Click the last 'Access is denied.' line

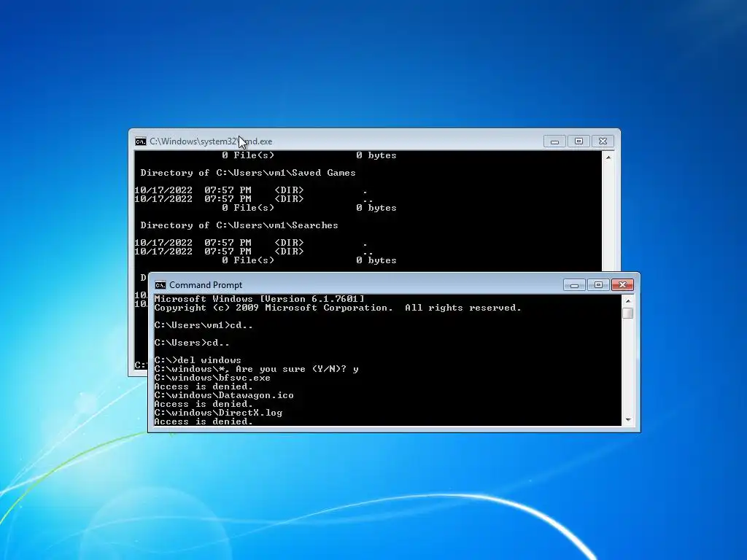[x=204, y=421]
